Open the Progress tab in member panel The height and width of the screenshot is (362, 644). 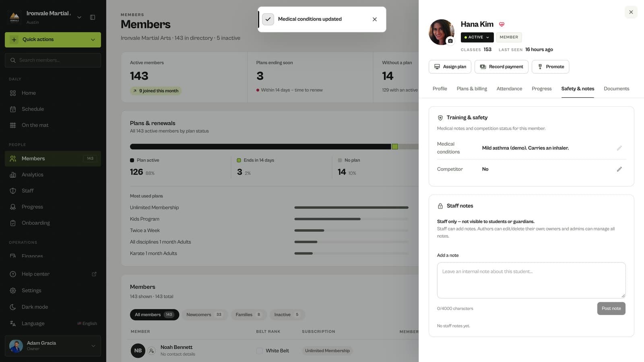tap(541, 89)
